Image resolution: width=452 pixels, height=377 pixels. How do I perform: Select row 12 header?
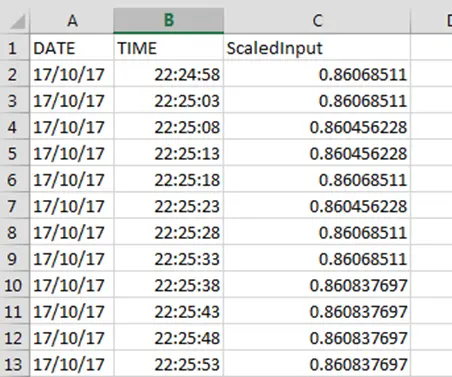point(14,338)
